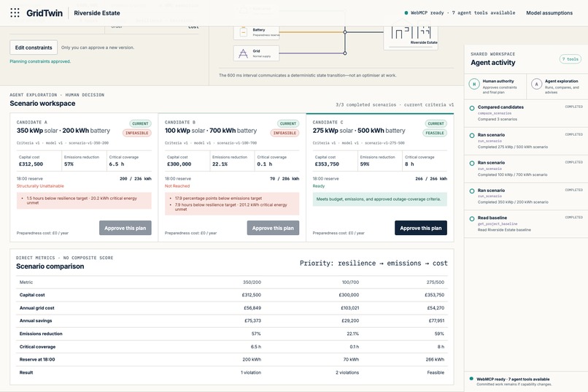
Task: Click INFEASIBLE badge on Candidate B
Action: click(x=285, y=133)
